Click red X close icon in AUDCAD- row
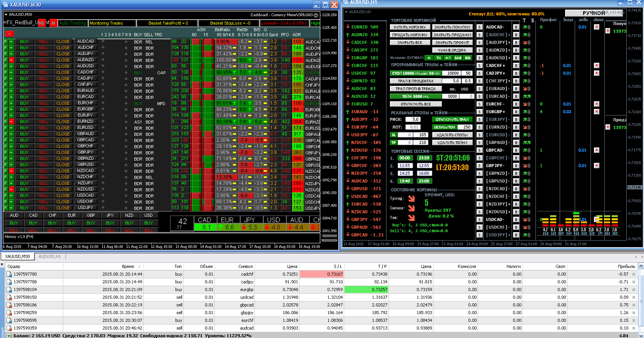Screen dimensions: 644x338 pos(596,27)
